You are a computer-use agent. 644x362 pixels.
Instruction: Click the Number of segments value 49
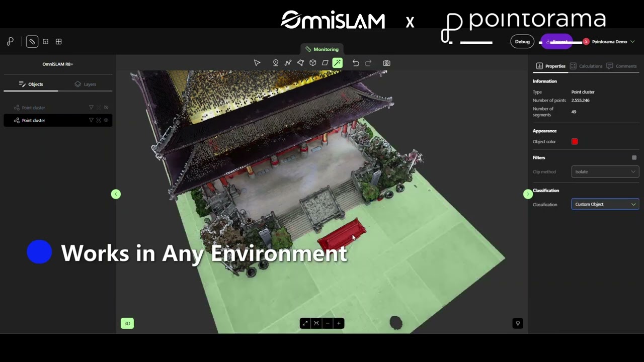click(x=574, y=112)
